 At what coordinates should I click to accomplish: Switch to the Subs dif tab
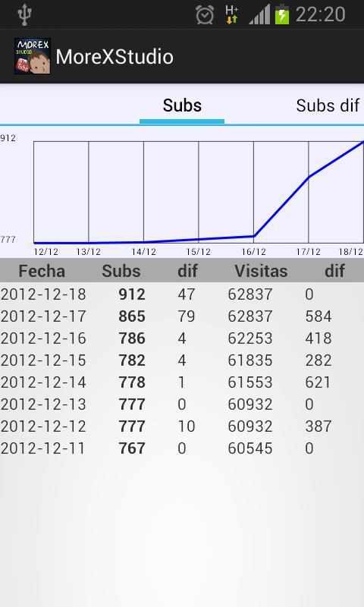328,105
